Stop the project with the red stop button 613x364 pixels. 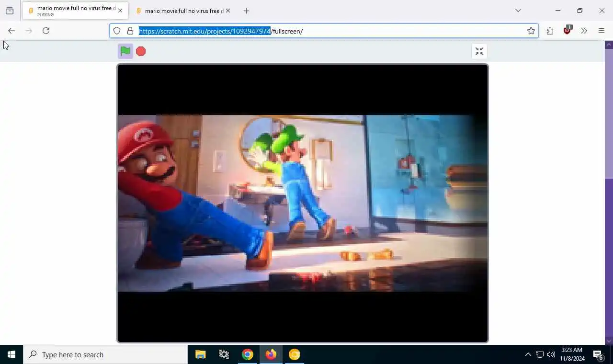141,51
